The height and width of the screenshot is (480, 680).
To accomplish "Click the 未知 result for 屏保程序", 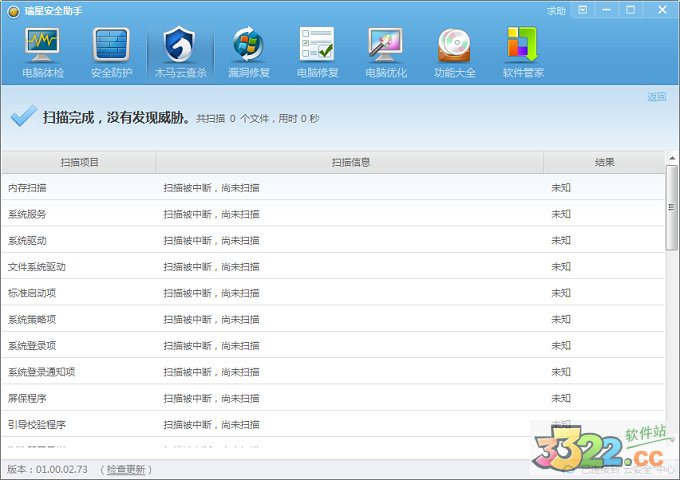I will coord(561,398).
